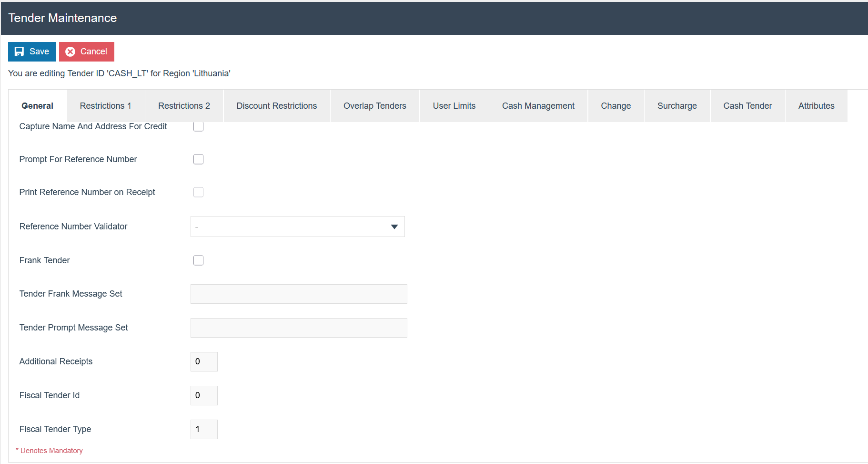This screenshot has width=868, height=464.
Task: Select the Overlap Tenders tab
Action: [374, 106]
